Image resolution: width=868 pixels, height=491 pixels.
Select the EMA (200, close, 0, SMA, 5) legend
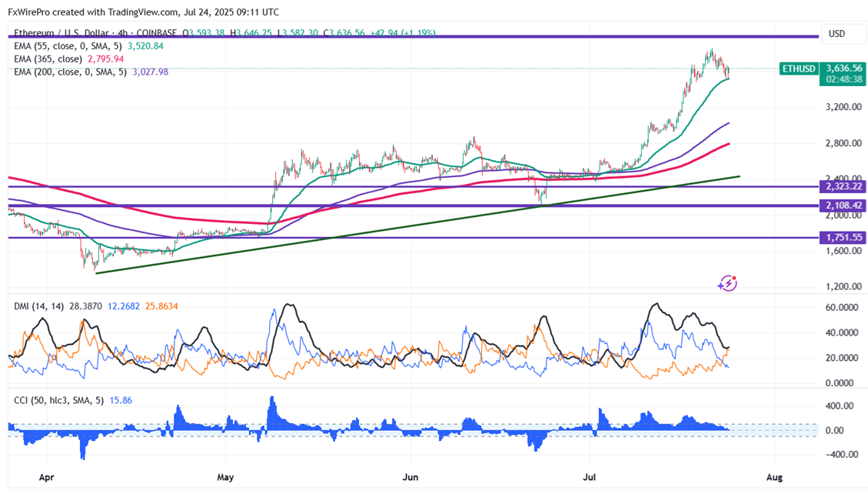click(x=70, y=72)
